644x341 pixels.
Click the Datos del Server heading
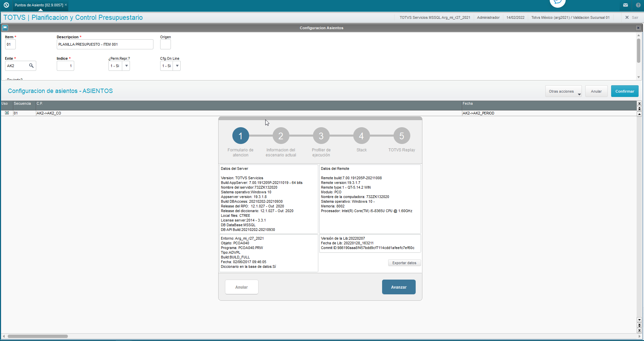[x=234, y=168]
